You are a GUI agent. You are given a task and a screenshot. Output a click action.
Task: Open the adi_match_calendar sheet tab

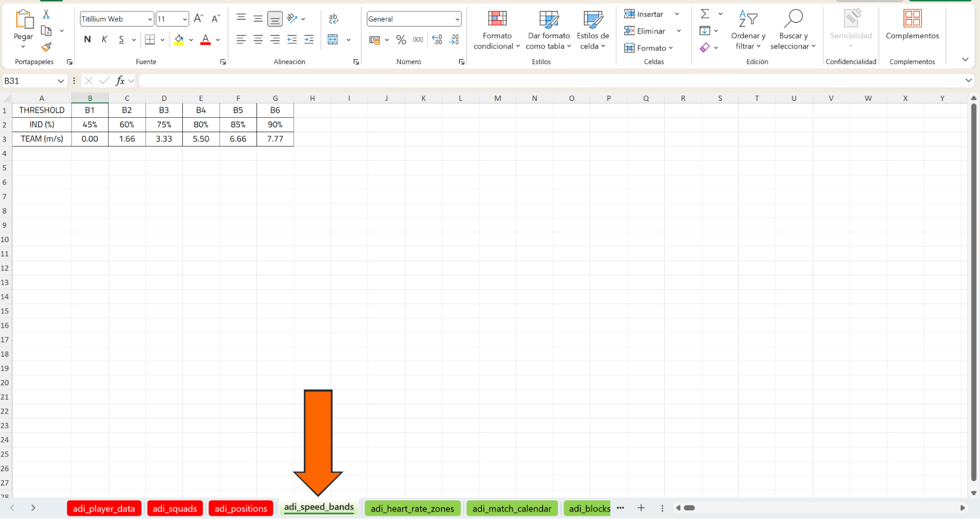pyautogui.click(x=512, y=509)
